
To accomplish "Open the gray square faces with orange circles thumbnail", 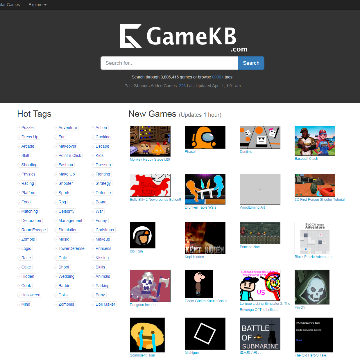I will click(260, 137).
